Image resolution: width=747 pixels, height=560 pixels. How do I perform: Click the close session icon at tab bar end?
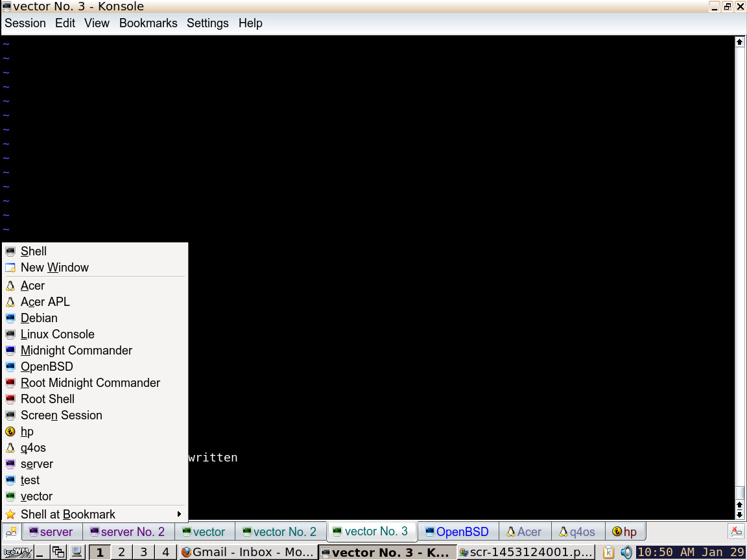pos(737,531)
